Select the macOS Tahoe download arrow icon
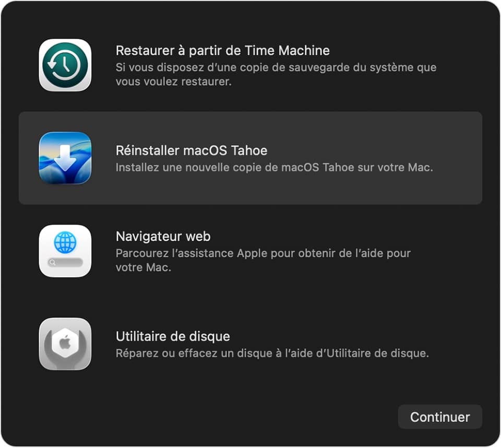Image resolution: width=501 pixels, height=448 pixels. 65,158
